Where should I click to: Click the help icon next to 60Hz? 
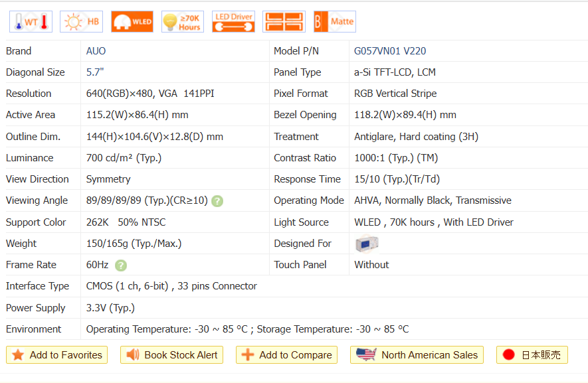(120, 266)
